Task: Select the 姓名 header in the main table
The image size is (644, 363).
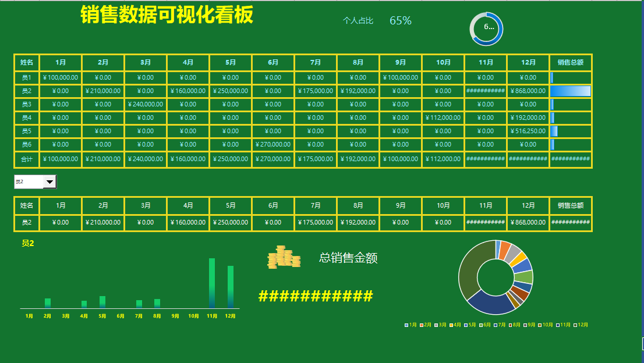Action: point(27,62)
